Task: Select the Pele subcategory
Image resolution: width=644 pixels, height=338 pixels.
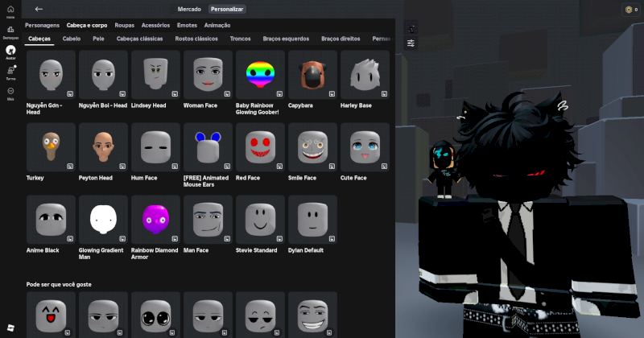Action: [x=98, y=39]
